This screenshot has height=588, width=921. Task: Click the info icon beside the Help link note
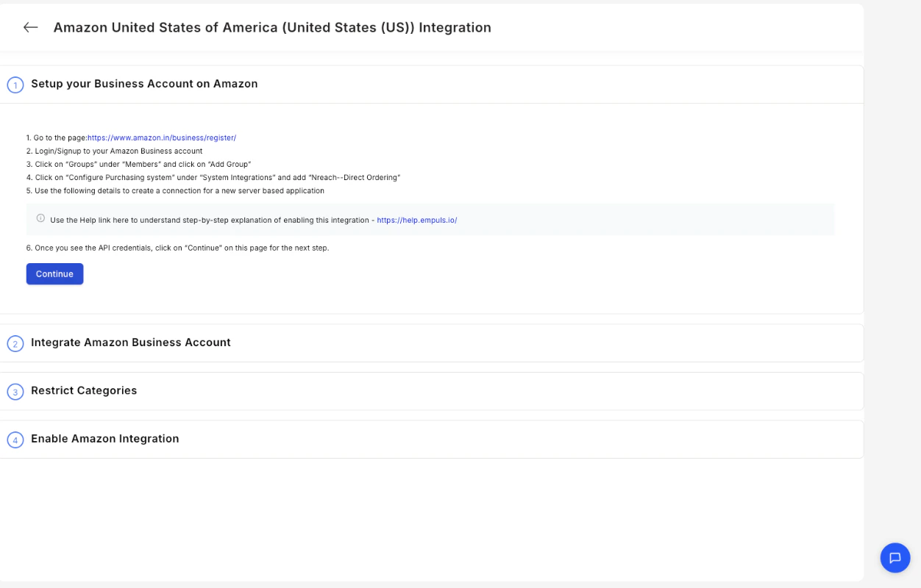click(x=40, y=218)
